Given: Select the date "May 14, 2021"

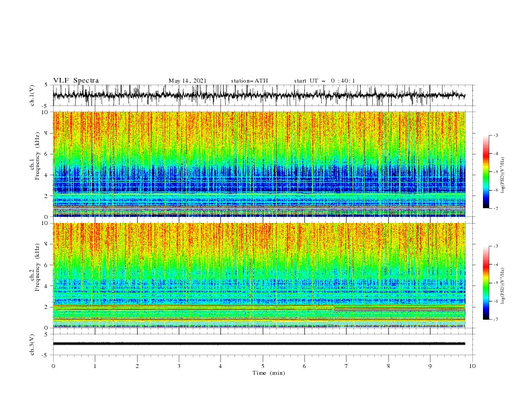Looking at the screenshot, I should point(187,81).
